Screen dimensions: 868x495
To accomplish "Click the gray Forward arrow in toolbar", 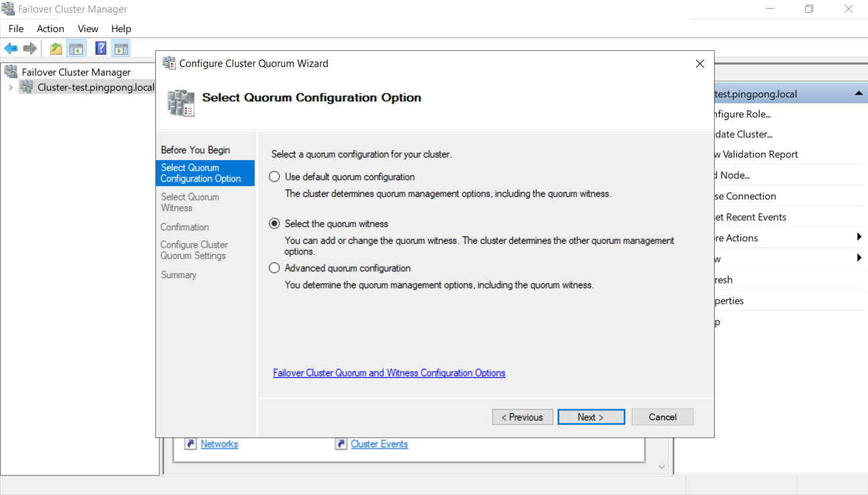I will pyautogui.click(x=29, y=48).
